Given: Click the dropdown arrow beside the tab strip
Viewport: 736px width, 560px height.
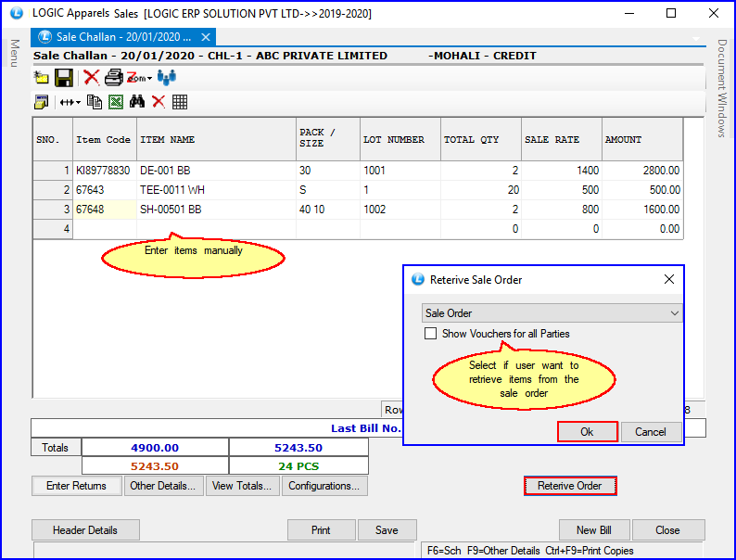Looking at the screenshot, I should 696,39.
